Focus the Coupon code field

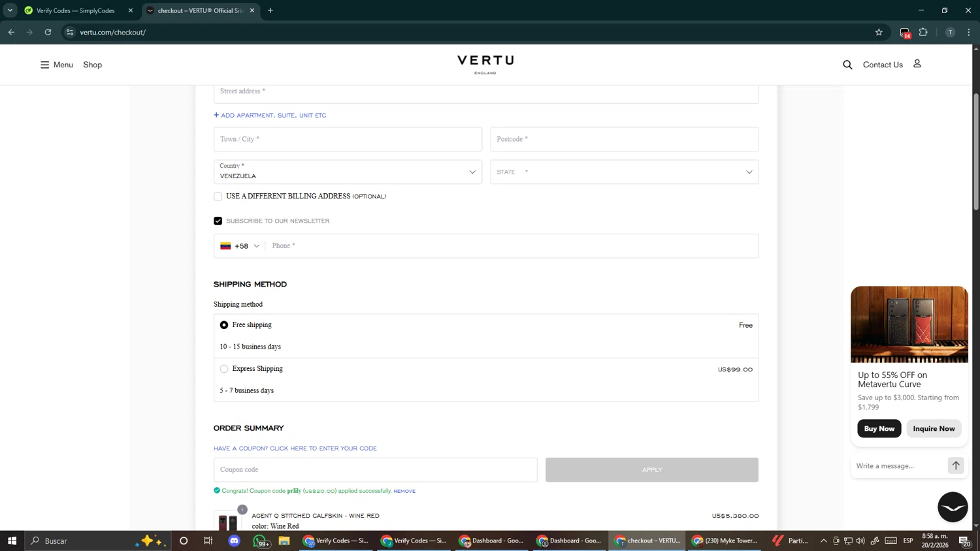pos(375,469)
